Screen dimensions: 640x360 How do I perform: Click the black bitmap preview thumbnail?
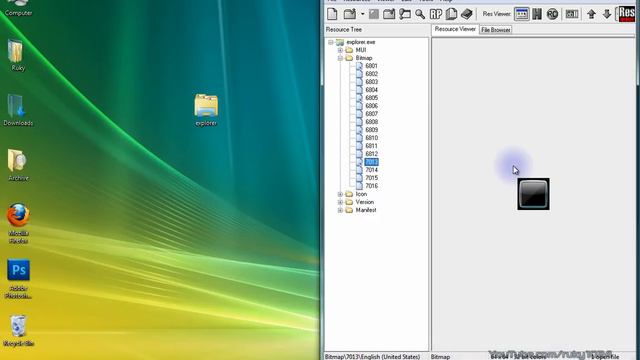533,194
